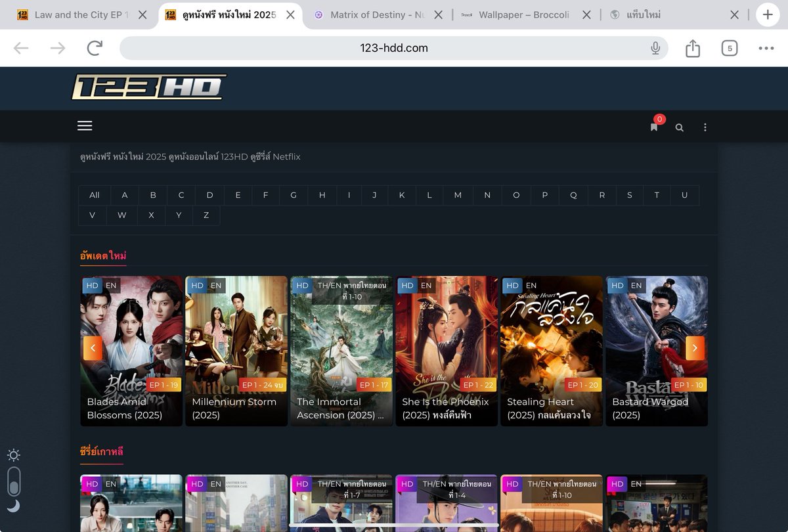The image size is (788, 532).
Task: Click the site search magnifier icon
Action: click(680, 127)
